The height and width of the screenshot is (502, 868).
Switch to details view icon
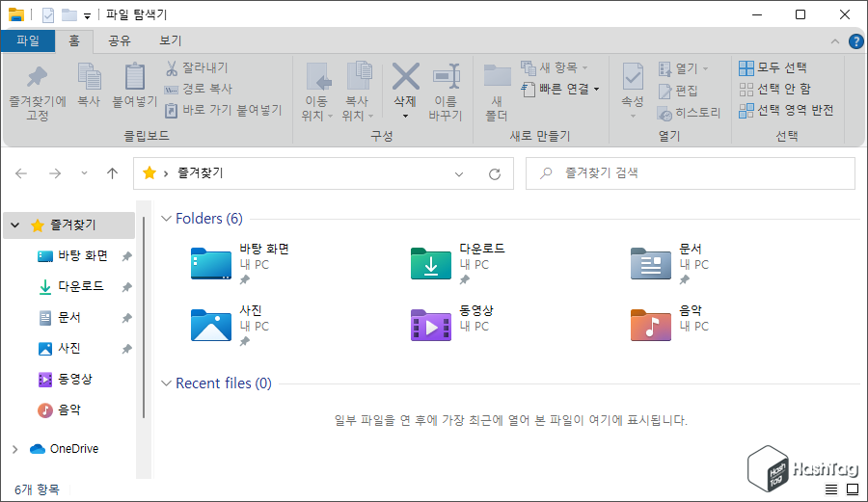tap(831, 489)
